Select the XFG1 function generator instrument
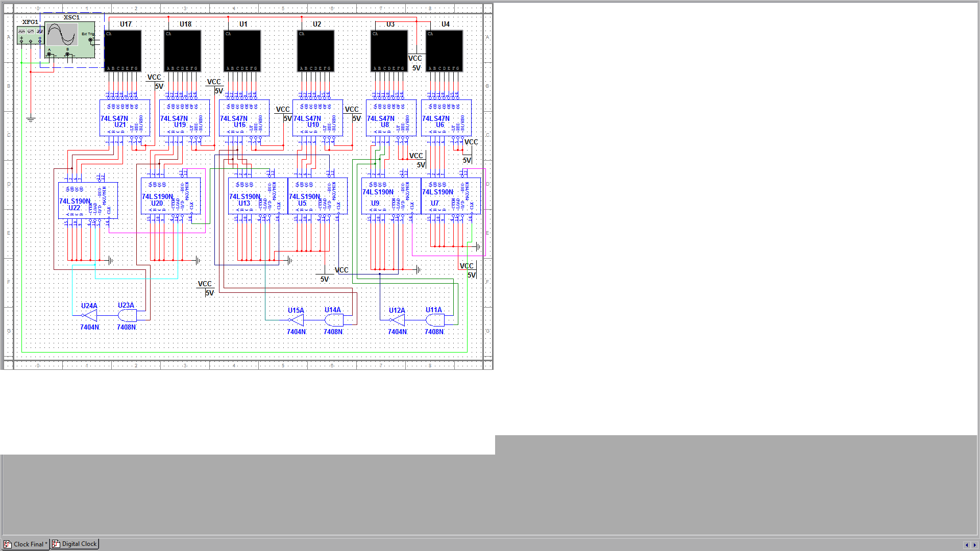Screen dimensions: 980x551 click(30, 35)
